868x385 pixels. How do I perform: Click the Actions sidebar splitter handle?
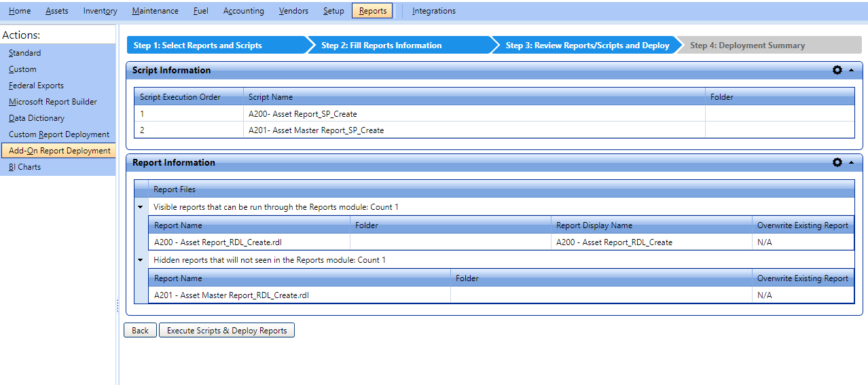point(117,306)
